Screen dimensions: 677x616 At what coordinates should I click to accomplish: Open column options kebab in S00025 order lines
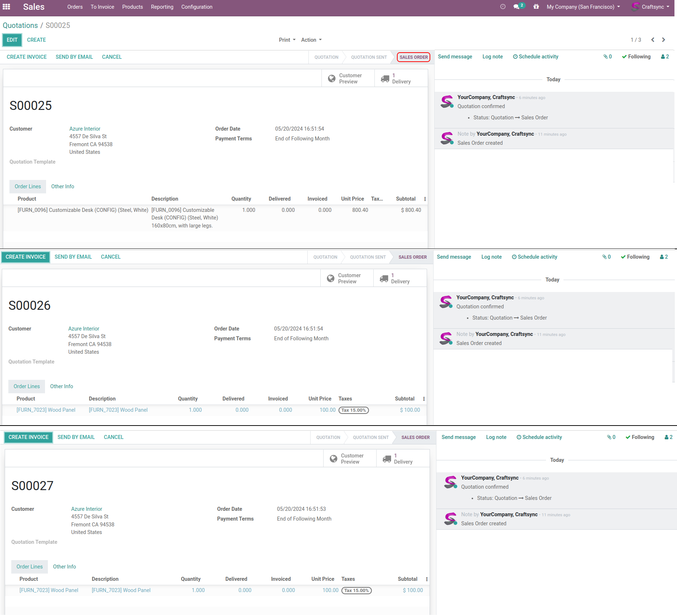tap(425, 199)
